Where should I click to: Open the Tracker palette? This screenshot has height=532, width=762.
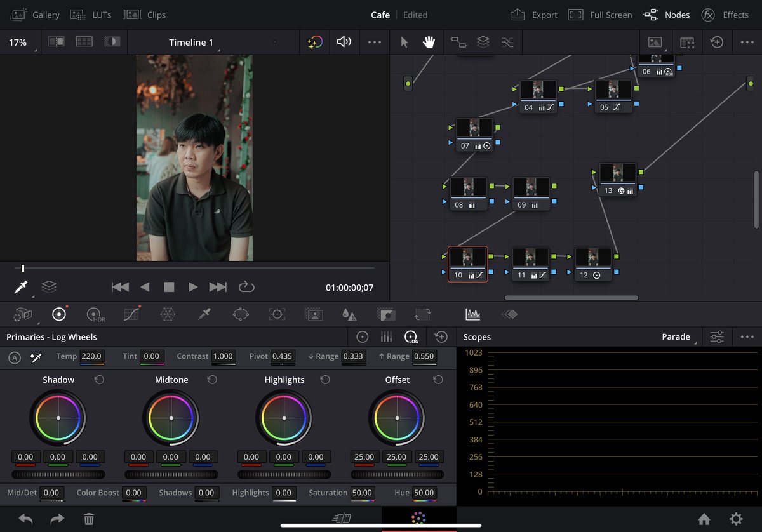click(277, 314)
